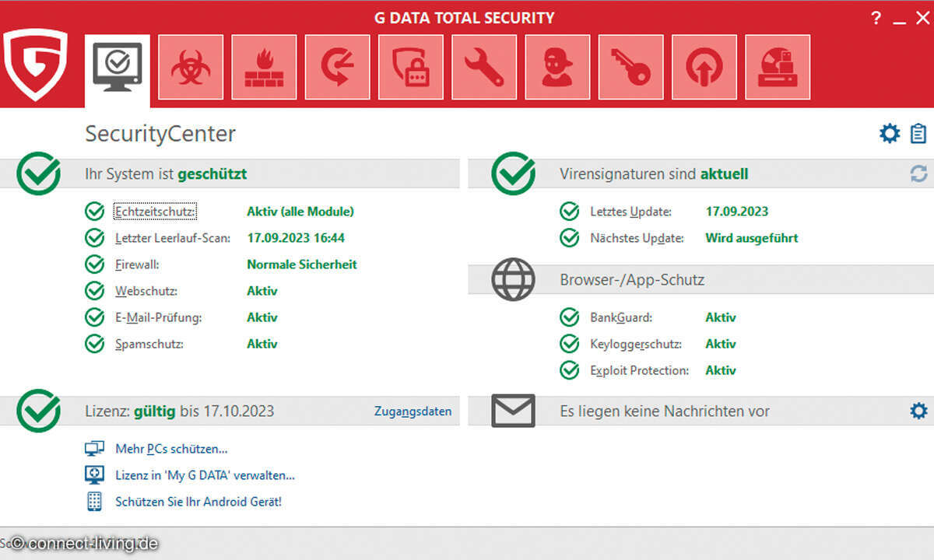Click Schützen Sie Ihr Android Gerät link

(198, 502)
